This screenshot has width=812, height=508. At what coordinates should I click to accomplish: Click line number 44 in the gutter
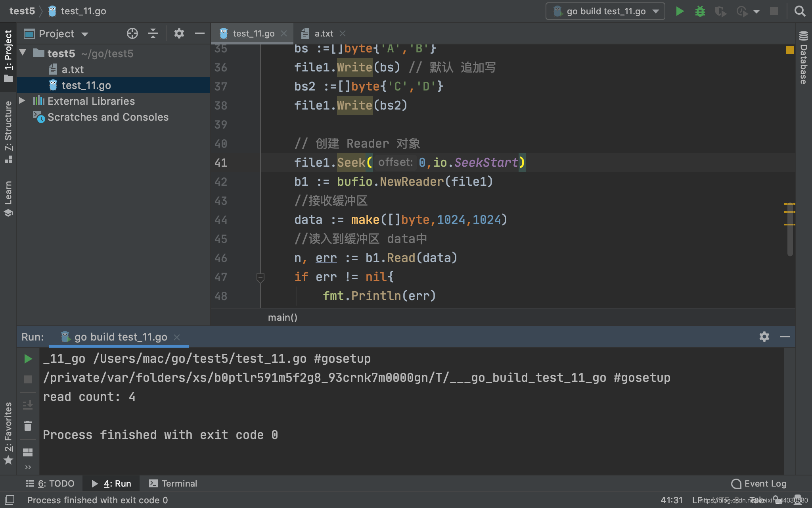[221, 220]
